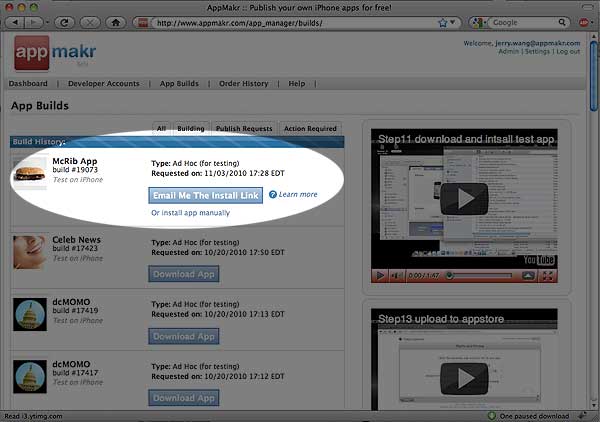The width and height of the screenshot is (600, 422).
Task: Open the Adblock toolbar icon
Action: coord(583,23)
